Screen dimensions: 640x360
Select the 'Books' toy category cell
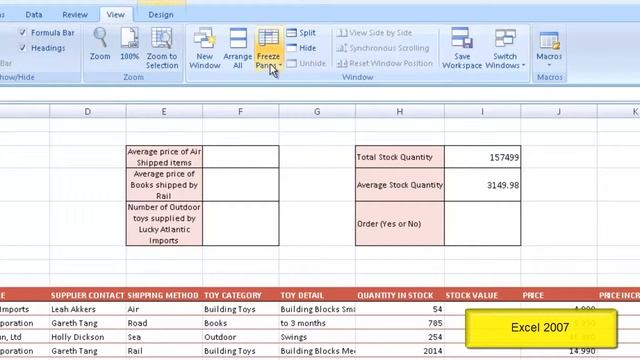pyautogui.click(x=240, y=323)
